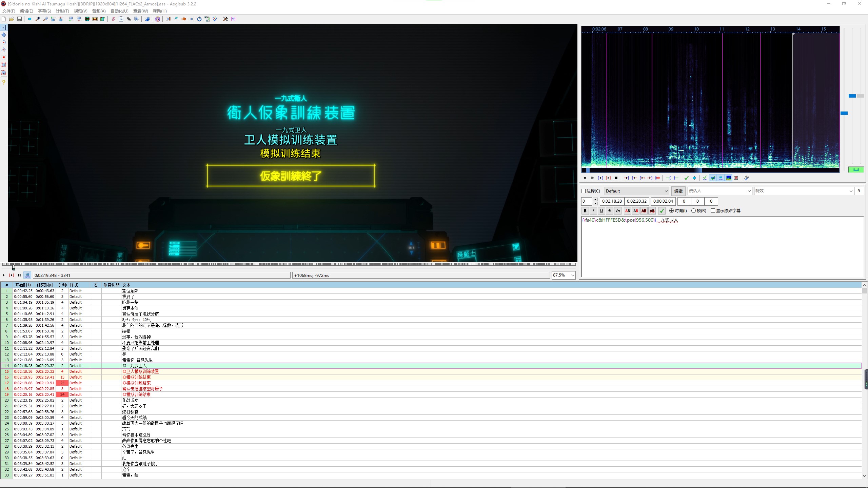868x488 pixels.
Task: Toggle bold with the B button
Action: (585, 211)
